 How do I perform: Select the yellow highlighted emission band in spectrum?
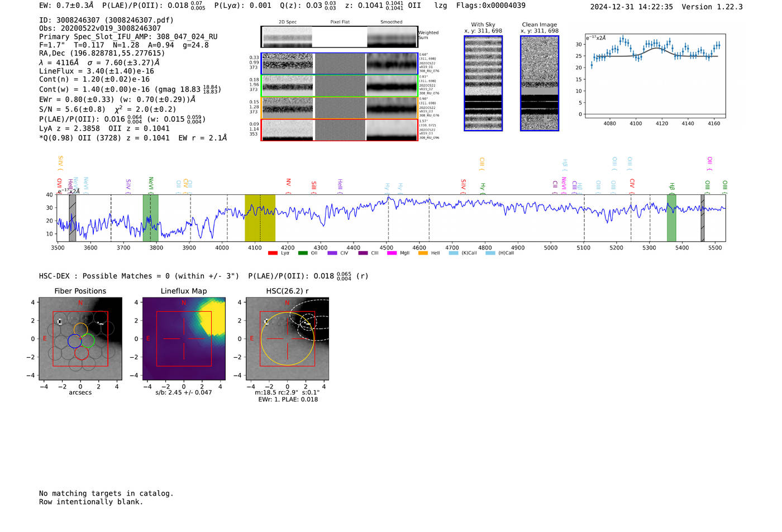260,218
